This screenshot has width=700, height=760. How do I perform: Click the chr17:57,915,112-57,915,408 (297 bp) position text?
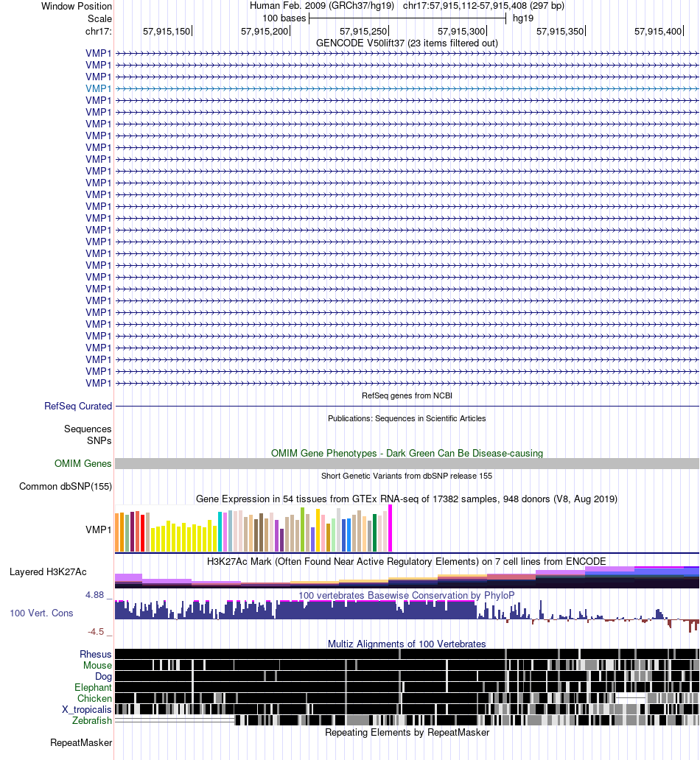[x=483, y=6]
